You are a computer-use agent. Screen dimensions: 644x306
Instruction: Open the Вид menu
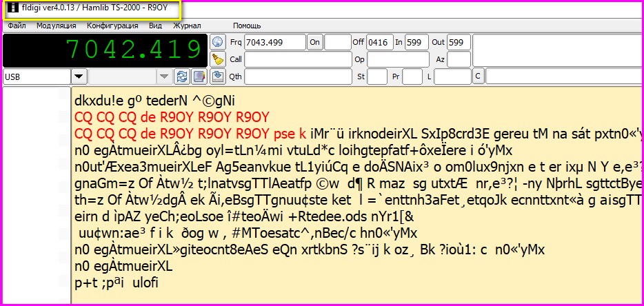point(155,25)
